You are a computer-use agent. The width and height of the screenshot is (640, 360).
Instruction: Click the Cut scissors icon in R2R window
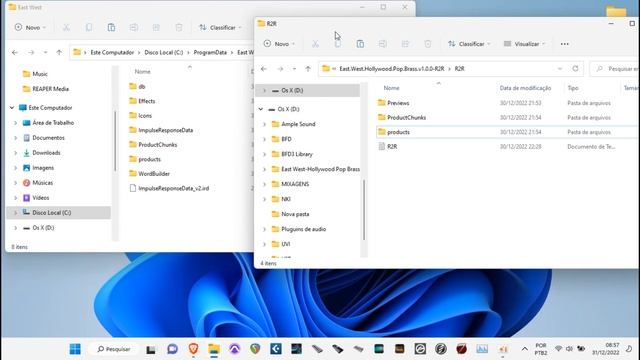[315, 44]
